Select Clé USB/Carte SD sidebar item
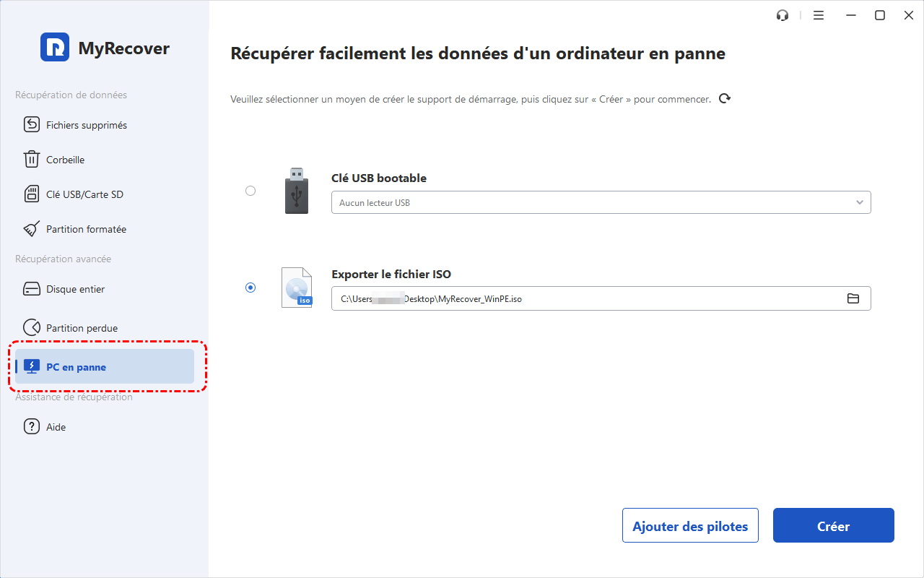This screenshot has width=924, height=578. (84, 194)
